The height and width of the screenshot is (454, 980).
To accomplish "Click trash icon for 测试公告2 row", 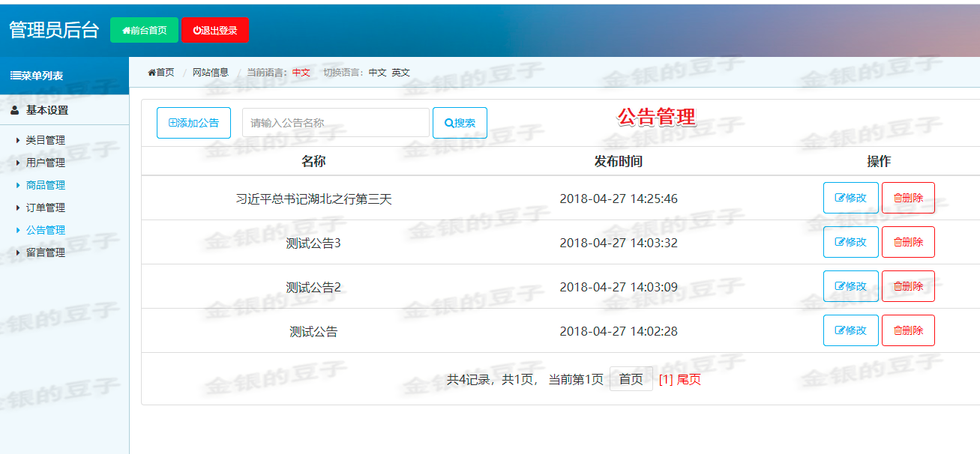I will pos(898,287).
